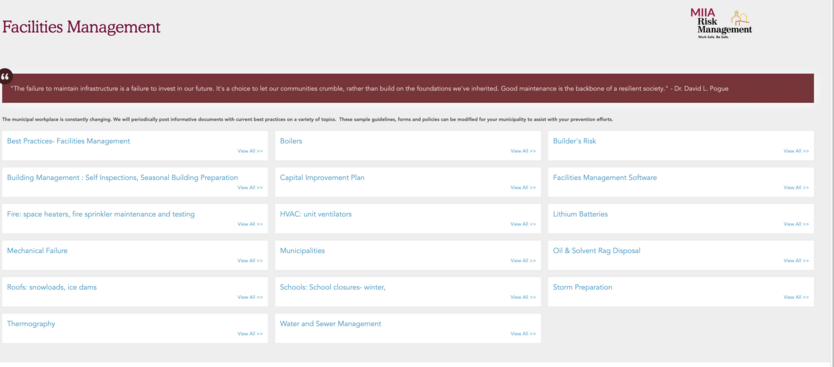View all Schools closures documents

pyautogui.click(x=523, y=297)
